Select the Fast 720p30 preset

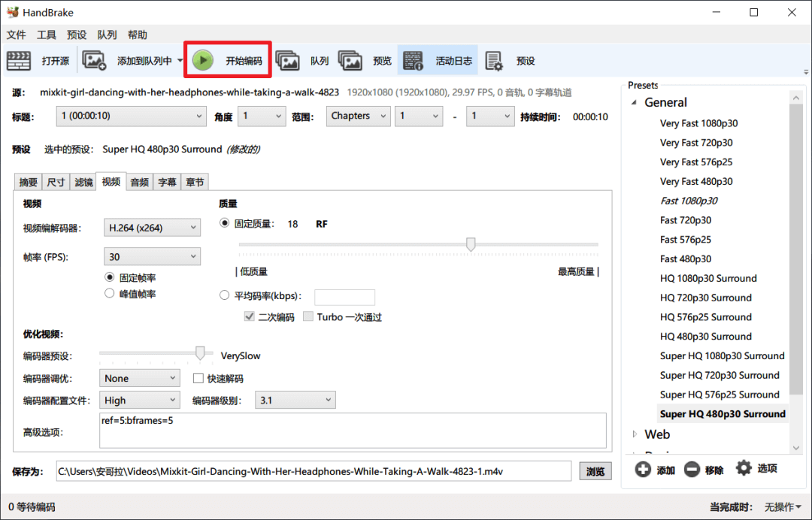click(x=686, y=220)
